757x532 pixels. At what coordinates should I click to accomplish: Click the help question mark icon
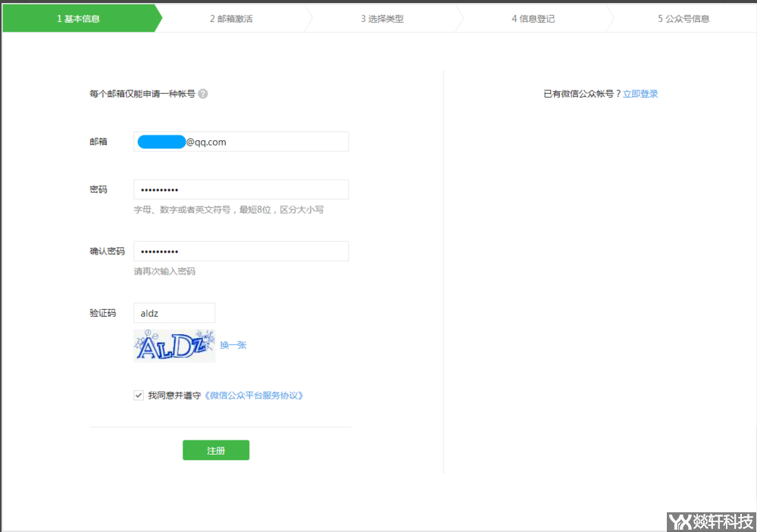204,93
